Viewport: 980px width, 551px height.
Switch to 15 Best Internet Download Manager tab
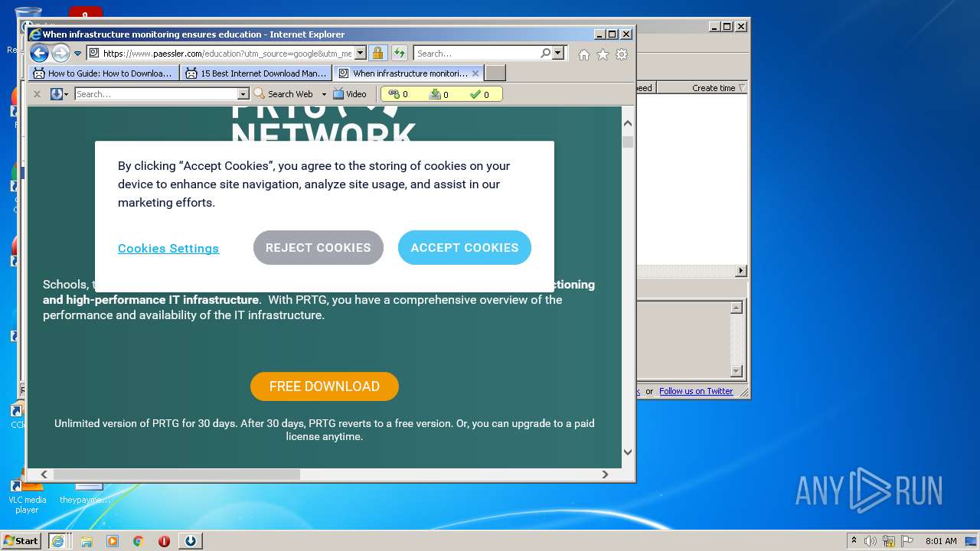click(x=256, y=73)
